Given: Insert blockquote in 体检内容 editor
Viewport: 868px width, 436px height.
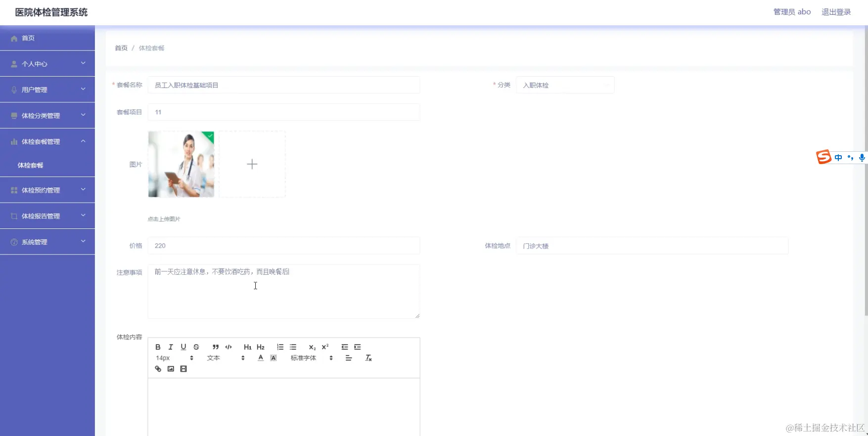Looking at the screenshot, I should [x=216, y=347].
